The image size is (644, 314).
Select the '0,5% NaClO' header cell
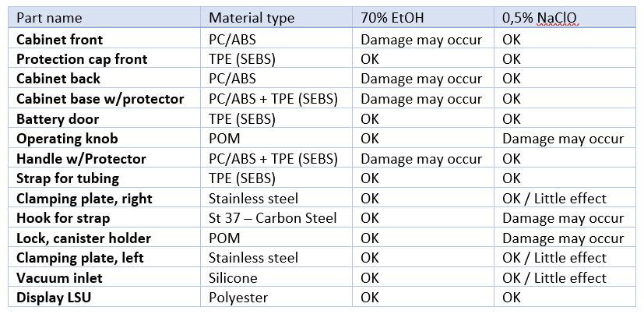pyautogui.click(x=540, y=18)
